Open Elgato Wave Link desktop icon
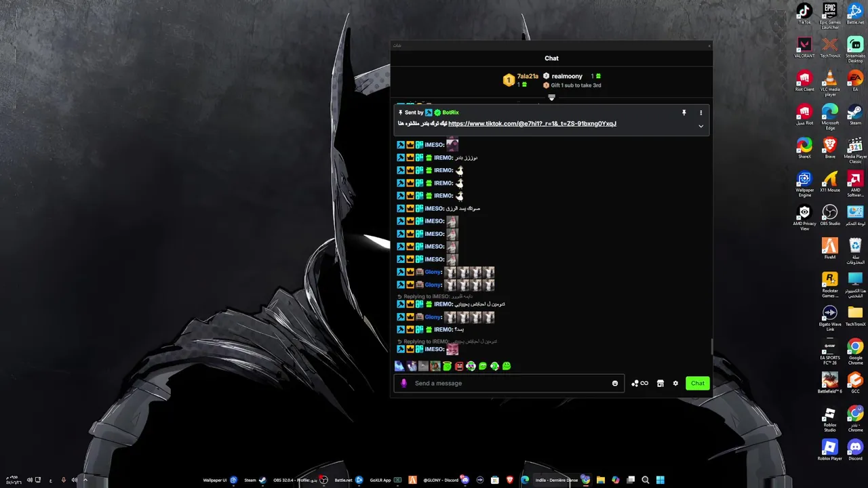This screenshot has height=488, width=868. (830, 318)
